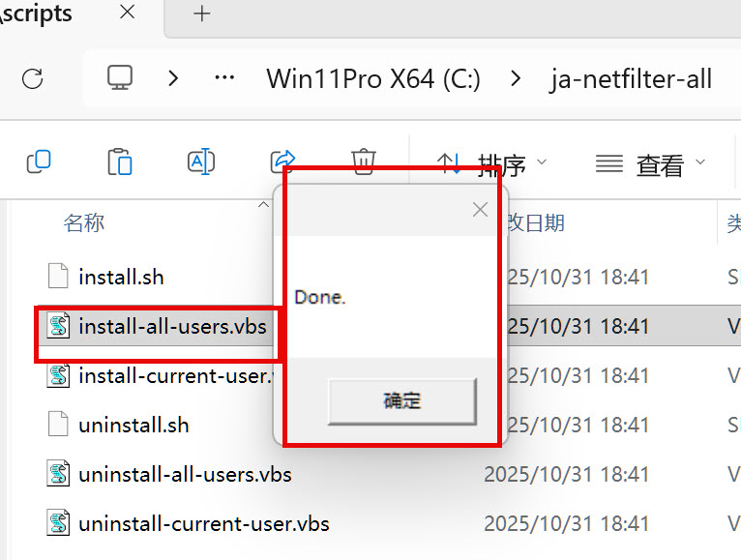Click the refresh icon in address bar
The image size is (741, 560).
point(32,78)
